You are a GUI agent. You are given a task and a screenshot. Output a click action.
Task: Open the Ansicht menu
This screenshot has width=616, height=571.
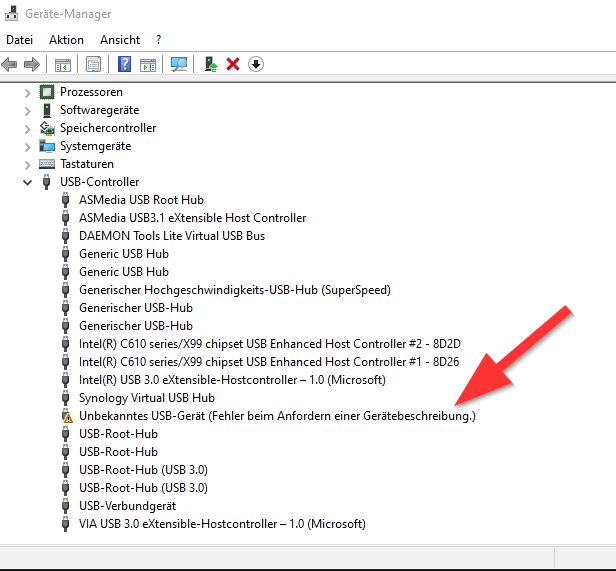[120, 40]
